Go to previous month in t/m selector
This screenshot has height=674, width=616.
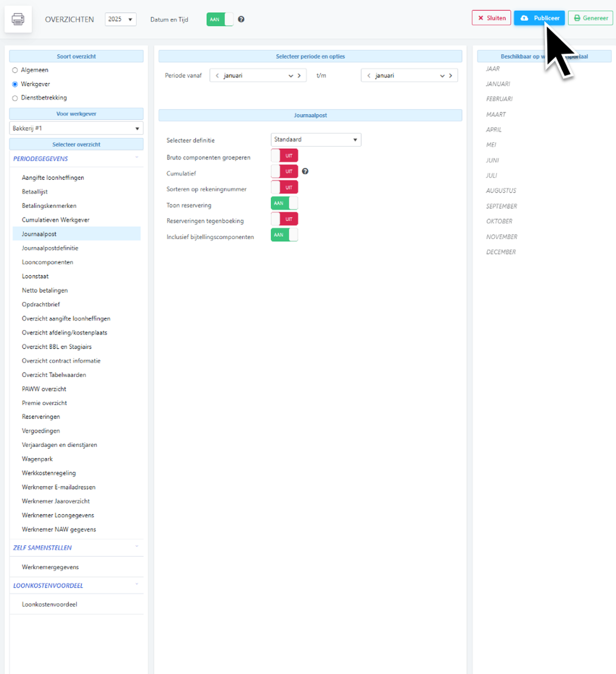(369, 76)
